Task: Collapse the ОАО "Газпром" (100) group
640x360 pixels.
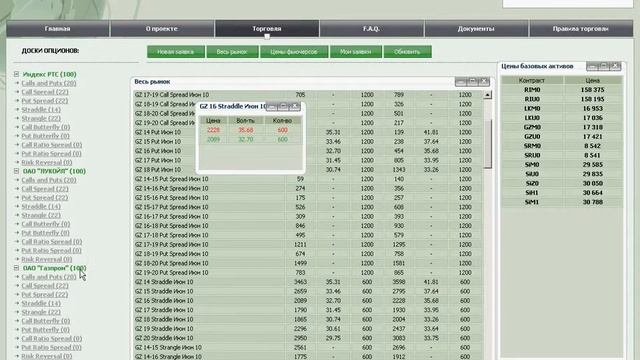Action: [16, 268]
